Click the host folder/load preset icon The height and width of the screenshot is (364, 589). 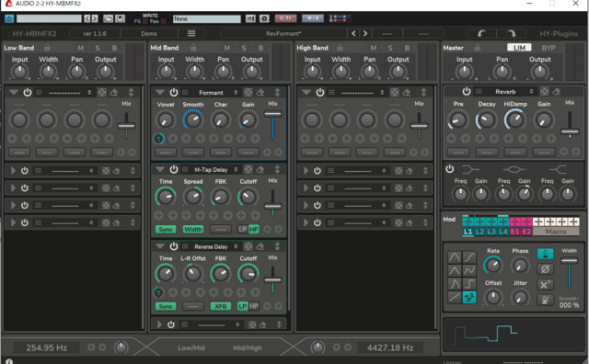[109, 18]
